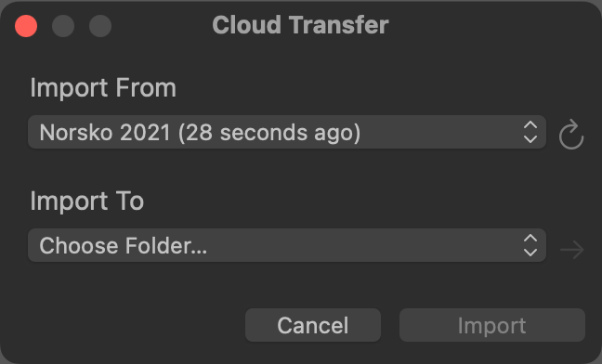The height and width of the screenshot is (364, 602).
Task: Open the Norsko 2021 source dropdown
Action: point(287,132)
